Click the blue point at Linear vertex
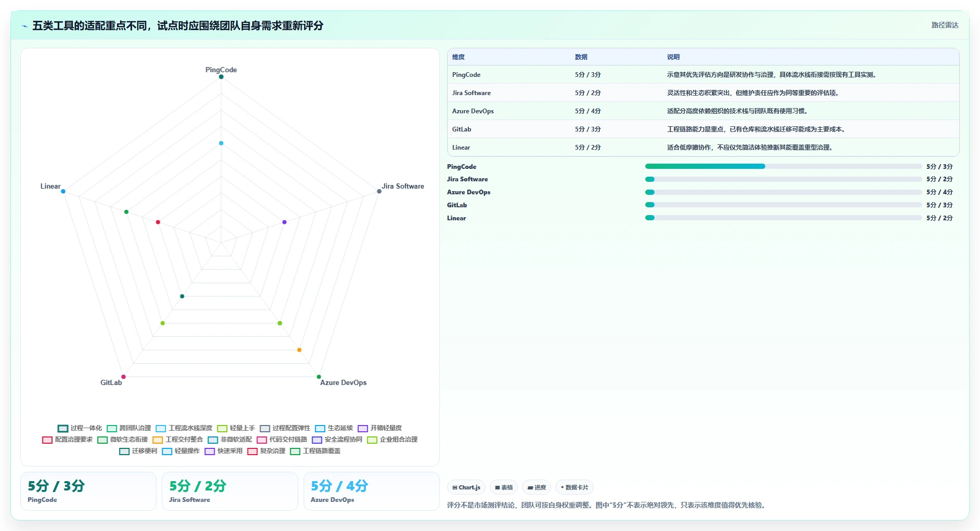This screenshot has height=531, width=980. click(63, 191)
